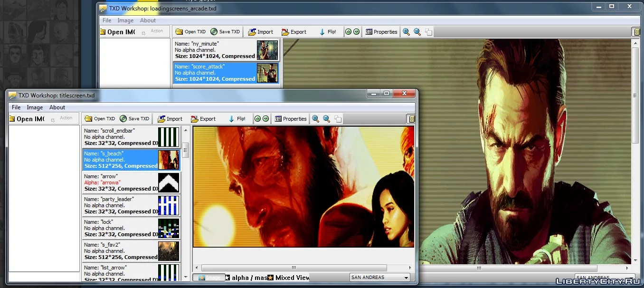
Task: Select the "lock" texture thumbnail
Action: (x=169, y=228)
